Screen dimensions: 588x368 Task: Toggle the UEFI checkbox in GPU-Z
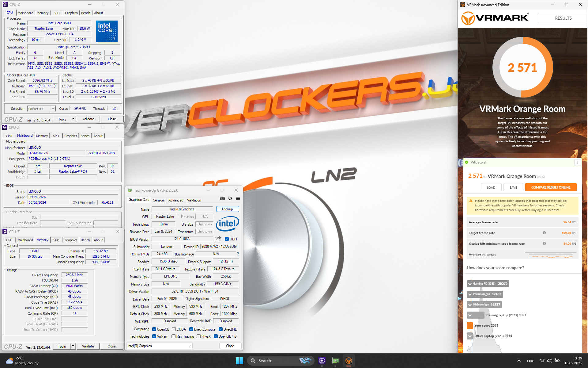click(x=227, y=239)
